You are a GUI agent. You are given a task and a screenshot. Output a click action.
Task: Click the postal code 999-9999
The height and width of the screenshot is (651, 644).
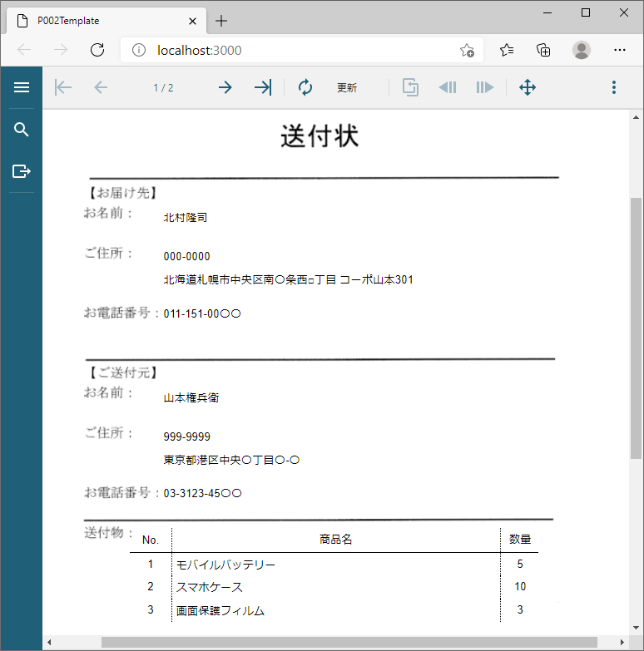click(187, 436)
